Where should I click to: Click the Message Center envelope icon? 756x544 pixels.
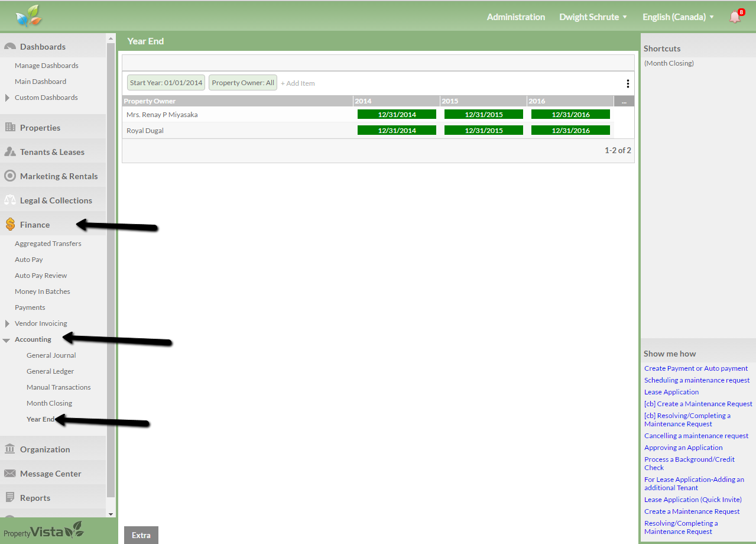point(10,474)
